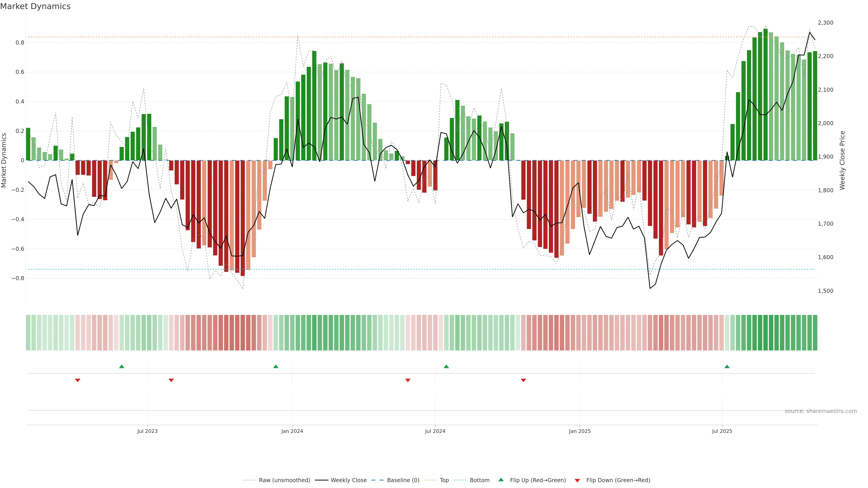Viewport: 868px width, 488px height.
Task: Click the flip-up marker near Jan 2024
Action: 276,366
